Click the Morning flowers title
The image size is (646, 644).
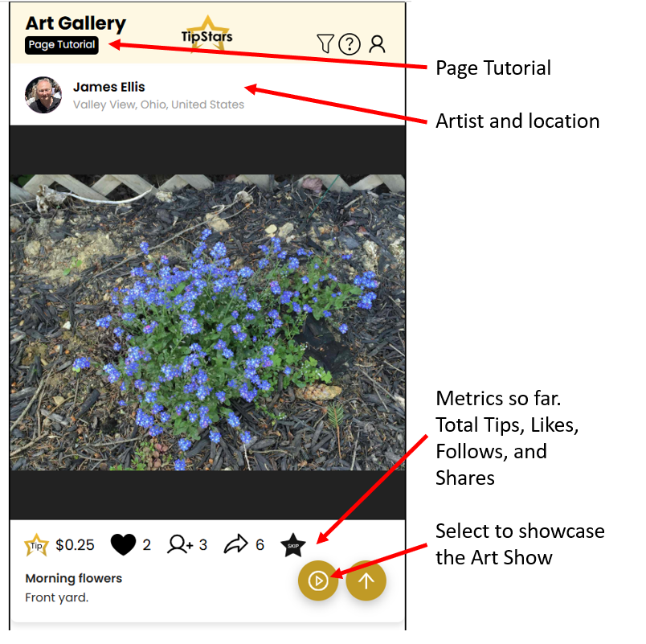[74, 578]
